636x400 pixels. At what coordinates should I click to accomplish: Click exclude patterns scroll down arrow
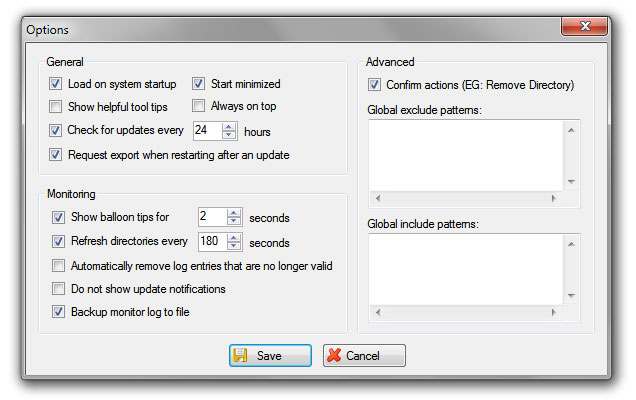571,181
